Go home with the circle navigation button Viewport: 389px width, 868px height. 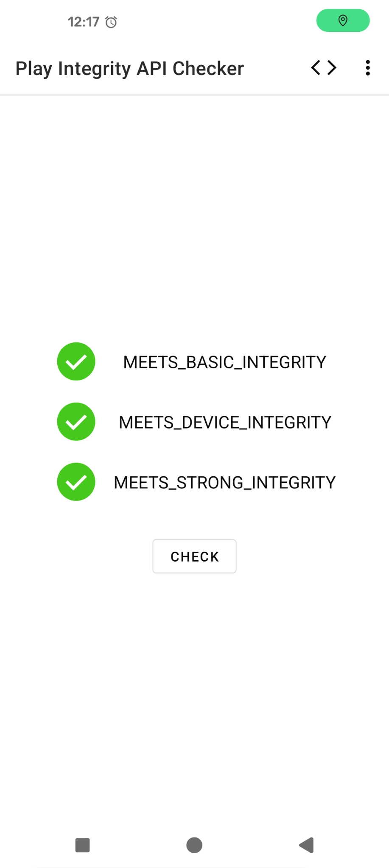pos(194,845)
